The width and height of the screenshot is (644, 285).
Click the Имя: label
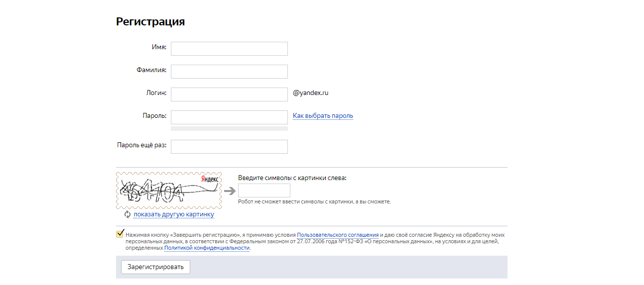[x=159, y=47]
